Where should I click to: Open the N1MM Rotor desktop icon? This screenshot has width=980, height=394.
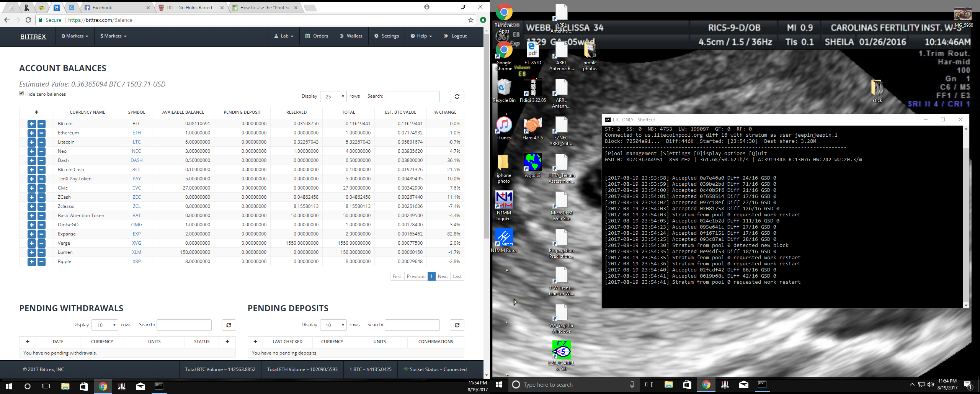point(504,241)
